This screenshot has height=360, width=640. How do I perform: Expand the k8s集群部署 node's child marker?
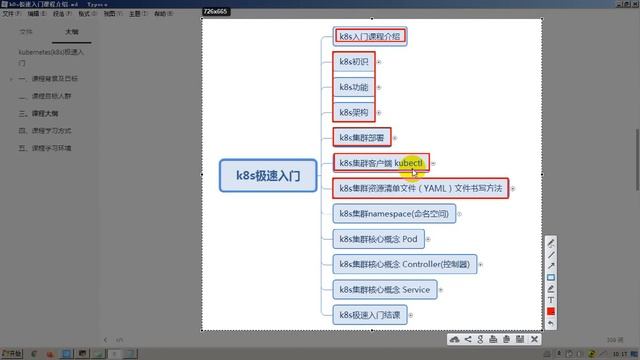click(395, 138)
